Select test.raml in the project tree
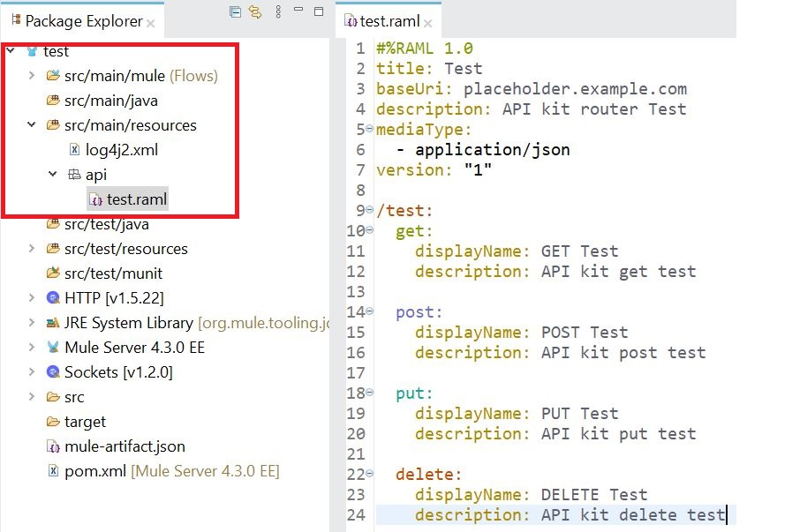 [x=136, y=199]
